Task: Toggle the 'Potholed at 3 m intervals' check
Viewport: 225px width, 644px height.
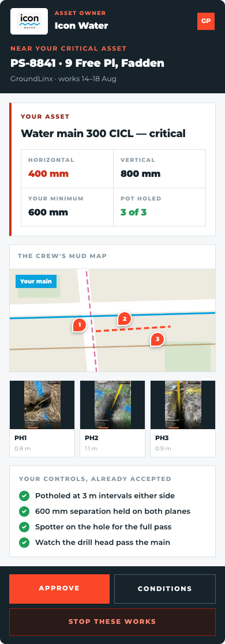Action: tap(24, 496)
